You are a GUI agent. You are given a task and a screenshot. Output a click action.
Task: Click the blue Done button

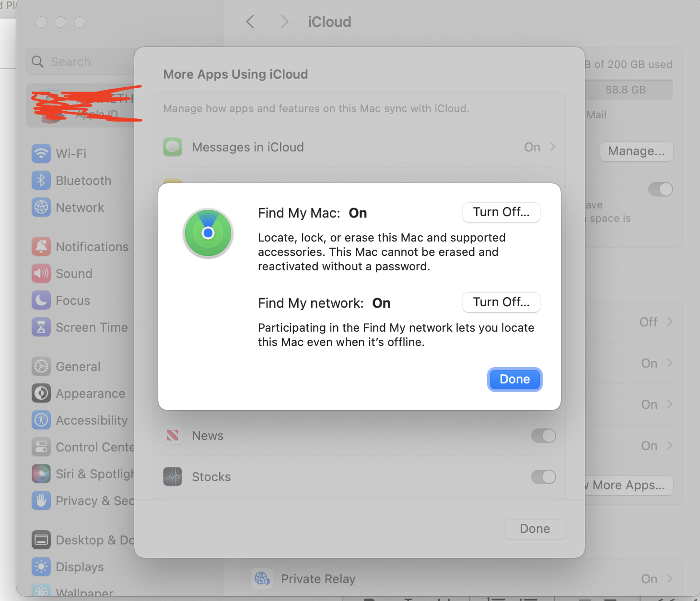click(515, 380)
